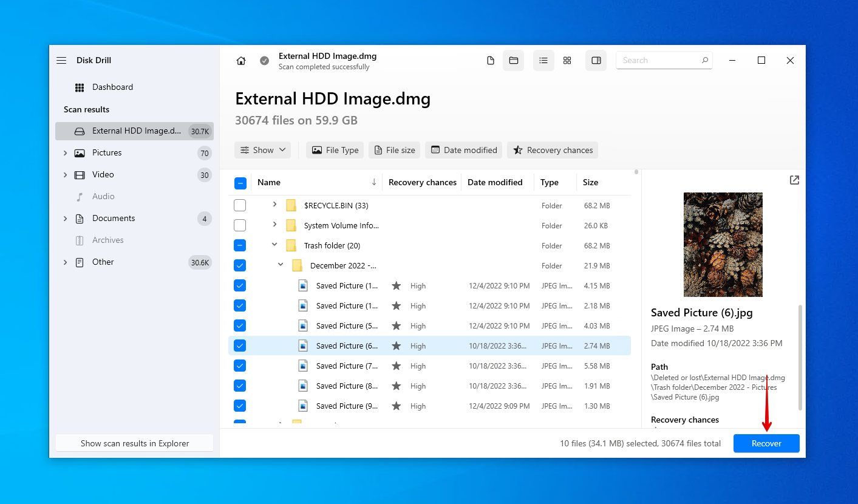Click the Search input field

664,60
